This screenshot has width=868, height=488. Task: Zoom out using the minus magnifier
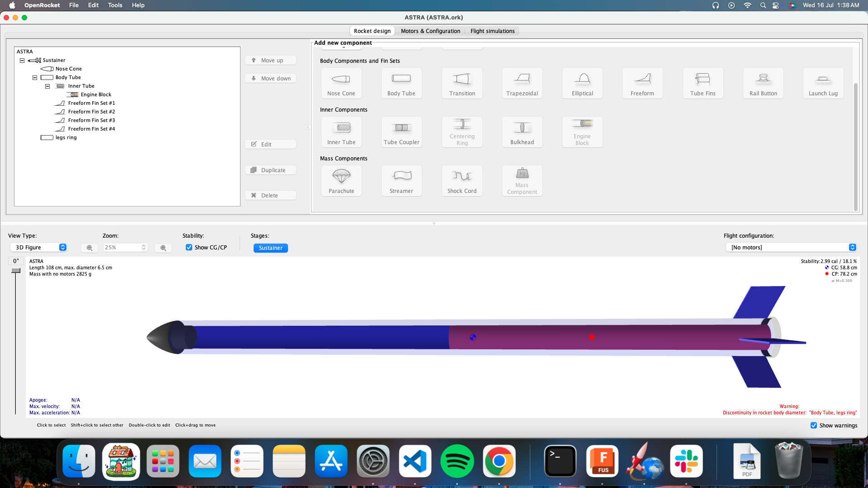(x=90, y=248)
